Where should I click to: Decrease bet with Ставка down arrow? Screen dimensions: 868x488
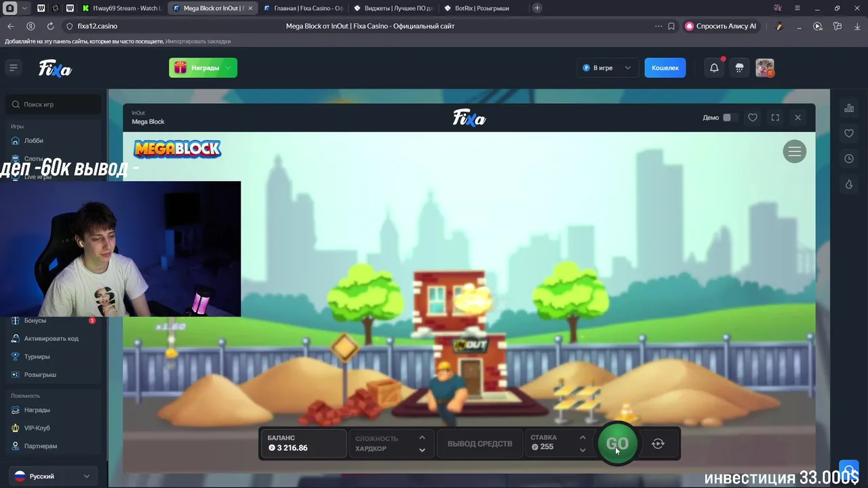[x=583, y=450]
